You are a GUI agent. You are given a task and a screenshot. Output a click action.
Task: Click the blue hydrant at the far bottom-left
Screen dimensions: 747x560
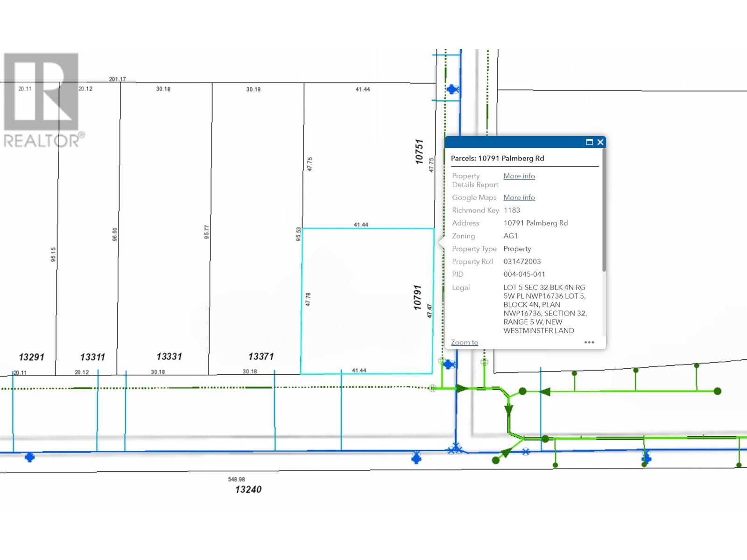[30, 457]
